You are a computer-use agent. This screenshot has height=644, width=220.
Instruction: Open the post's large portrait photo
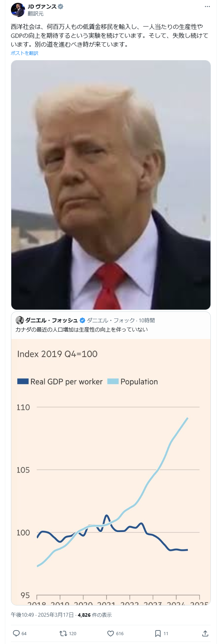point(111,185)
